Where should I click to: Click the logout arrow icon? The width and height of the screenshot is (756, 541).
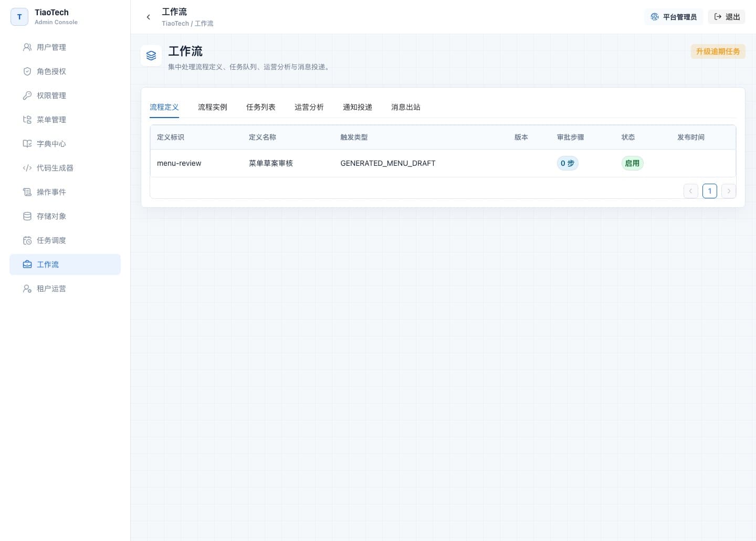[718, 17]
